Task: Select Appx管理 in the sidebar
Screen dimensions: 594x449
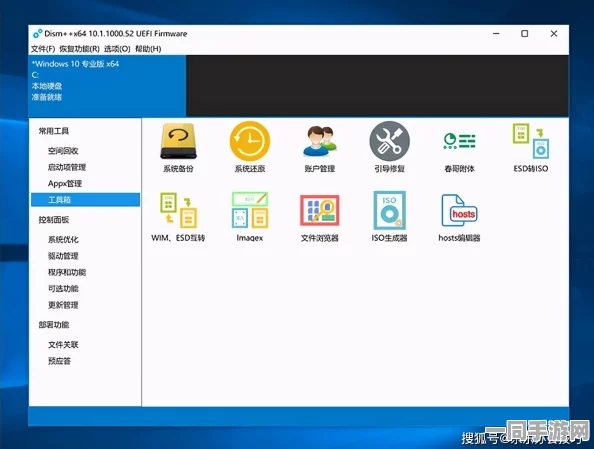Action: (65, 184)
